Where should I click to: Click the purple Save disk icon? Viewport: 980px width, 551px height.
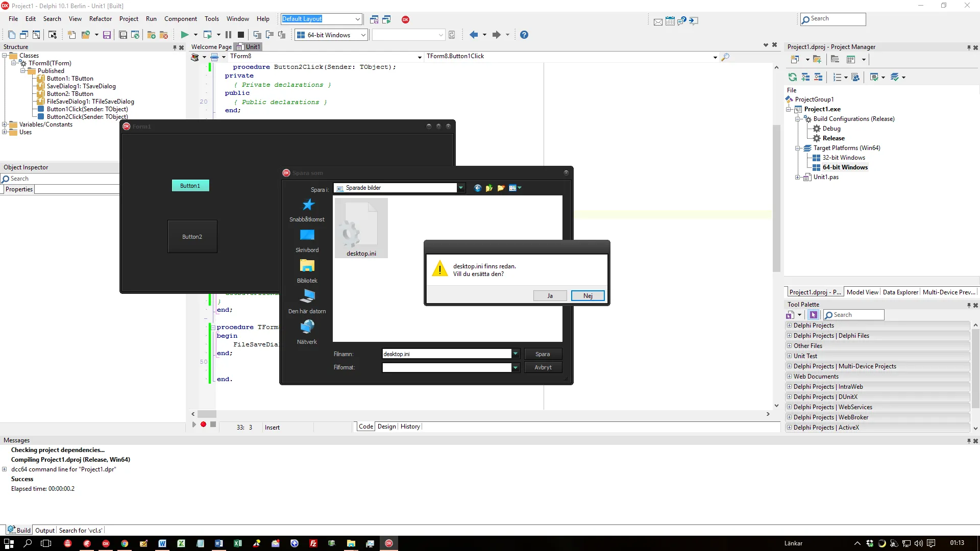click(107, 35)
